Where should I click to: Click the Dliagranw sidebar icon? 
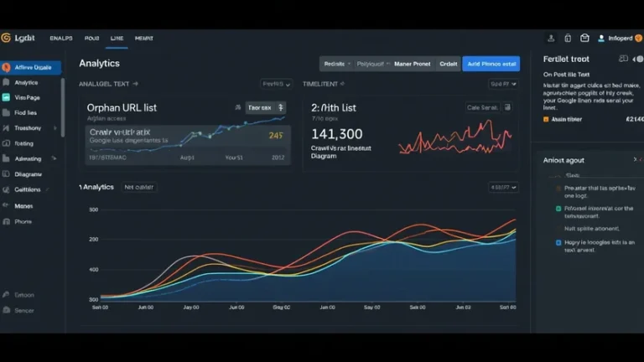coord(6,174)
